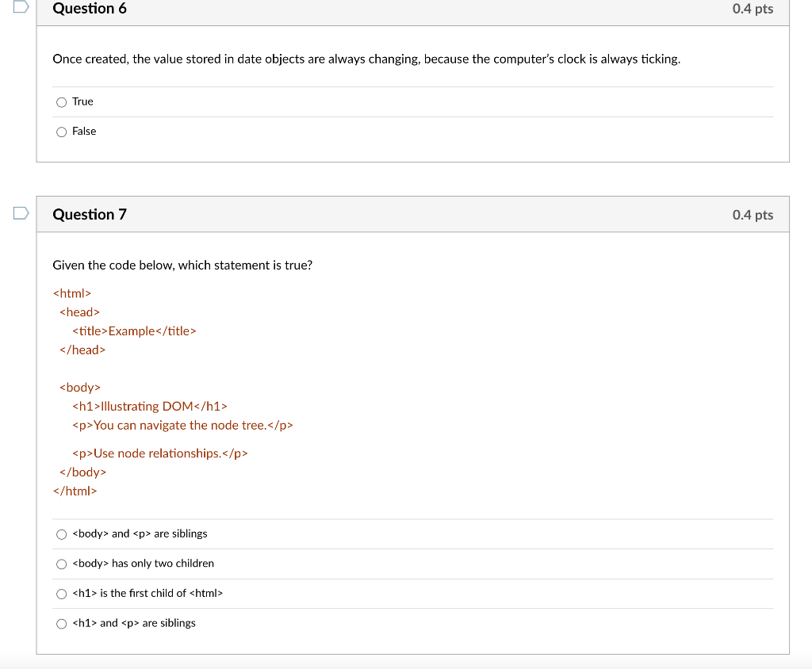Click the <title>Example</title> line in the code

click(x=134, y=331)
